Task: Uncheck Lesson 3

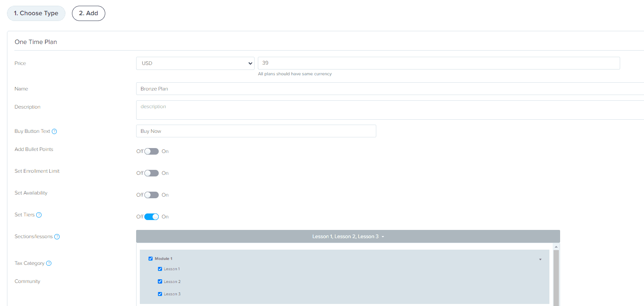Action: tap(160, 294)
